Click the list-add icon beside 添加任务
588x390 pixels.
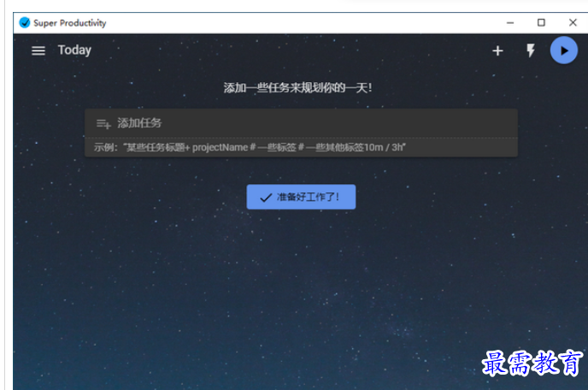click(103, 123)
